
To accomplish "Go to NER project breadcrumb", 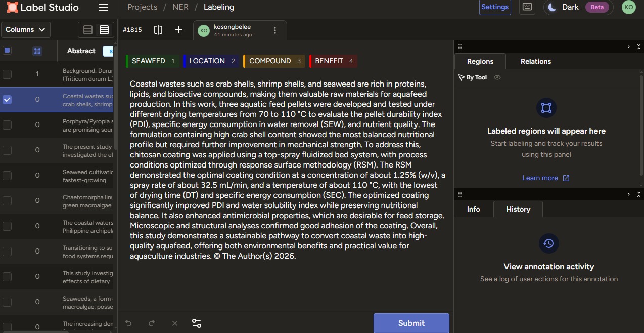I will pyautogui.click(x=180, y=7).
